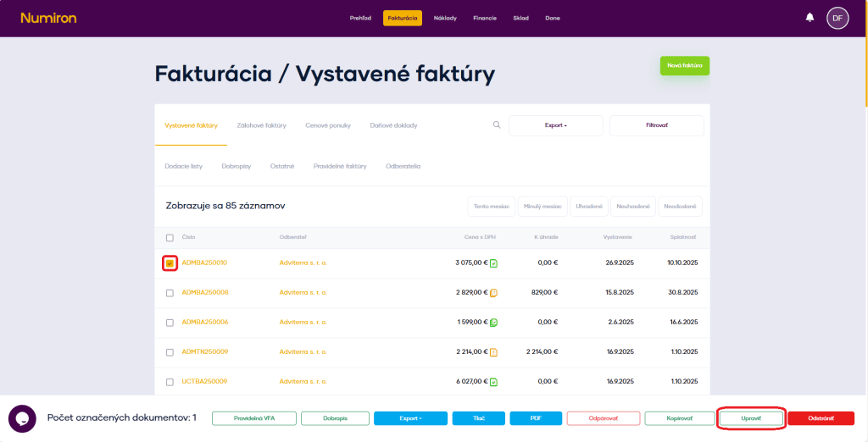Switch to Cenové ponuky tab
The height and width of the screenshot is (442, 868).
[328, 125]
